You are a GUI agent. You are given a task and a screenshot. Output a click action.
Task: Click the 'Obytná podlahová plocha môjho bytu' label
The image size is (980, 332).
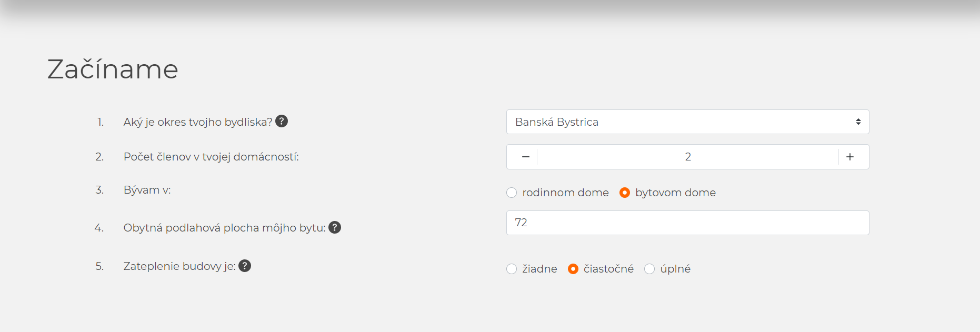click(x=225, y=228)
